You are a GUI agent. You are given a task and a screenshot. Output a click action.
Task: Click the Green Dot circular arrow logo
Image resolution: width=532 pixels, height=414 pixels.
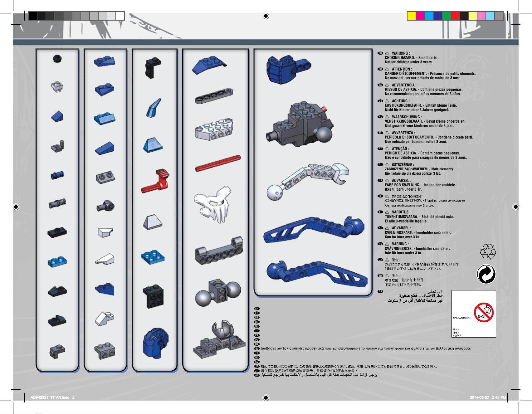coord(486,274)
